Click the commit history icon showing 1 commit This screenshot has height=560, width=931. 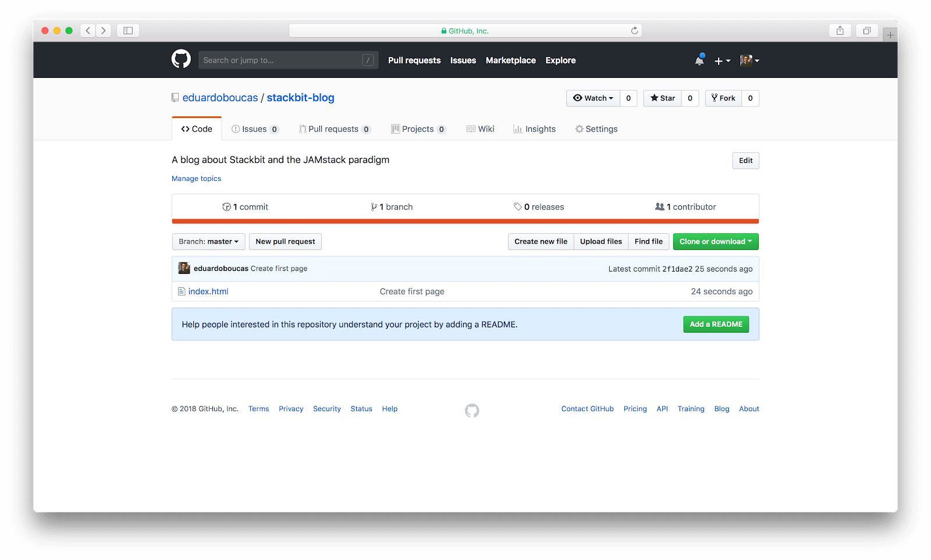tap(226, 206)
